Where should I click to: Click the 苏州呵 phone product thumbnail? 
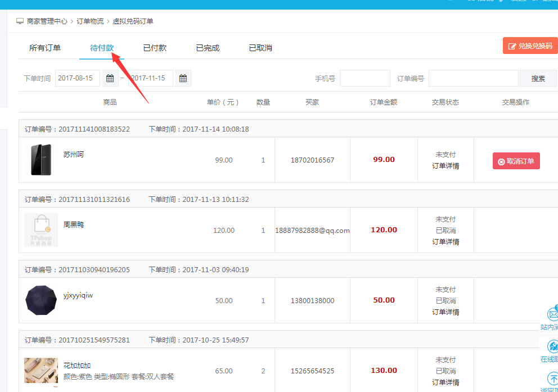(41, 160)
